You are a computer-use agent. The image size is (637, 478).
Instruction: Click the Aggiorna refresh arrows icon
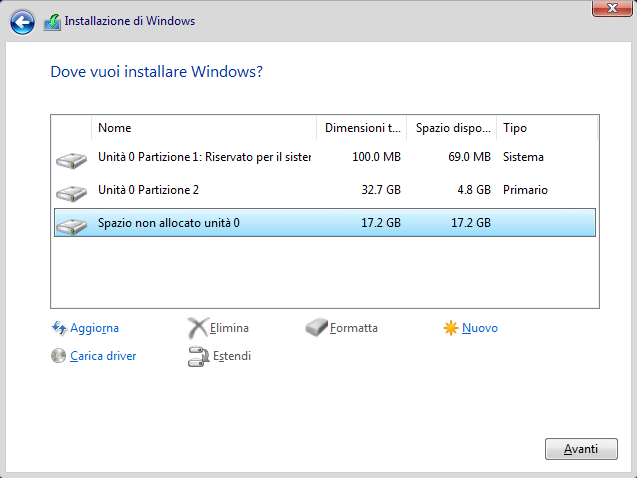[59, 328]
